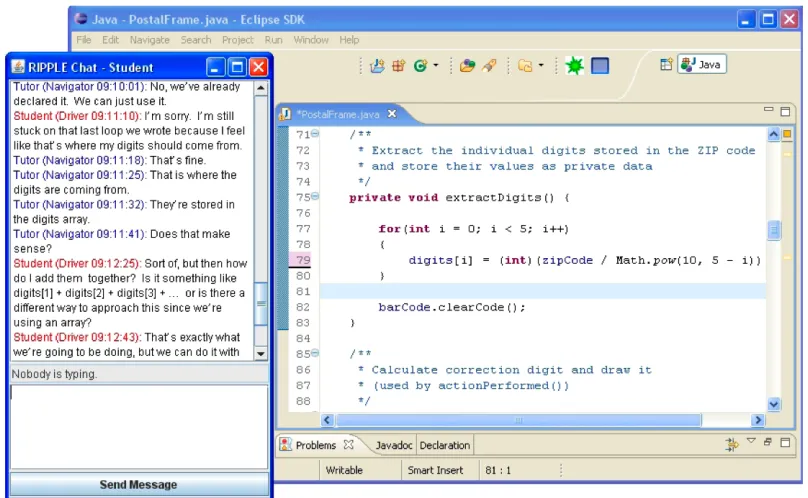This screenshot has width=808, height=498.
Task: Open the New Java Class dropdown arrow
Action: (x=436, y=65)
